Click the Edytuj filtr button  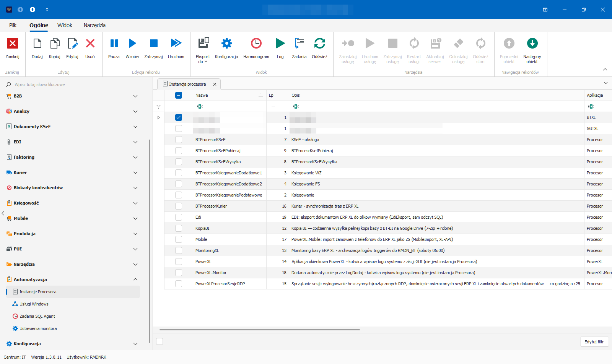click(x=594, y=342)
